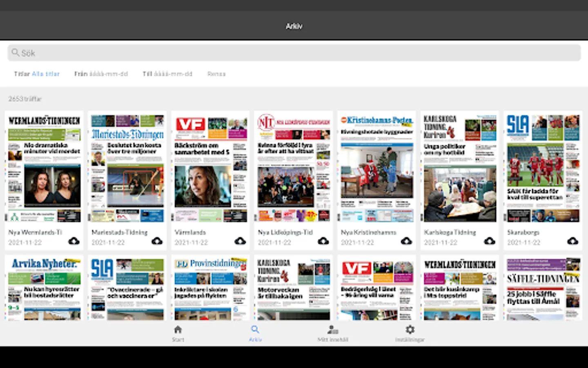588x368 pixels.
Task: Click the Arkiv header title
Action: point(294,26)
